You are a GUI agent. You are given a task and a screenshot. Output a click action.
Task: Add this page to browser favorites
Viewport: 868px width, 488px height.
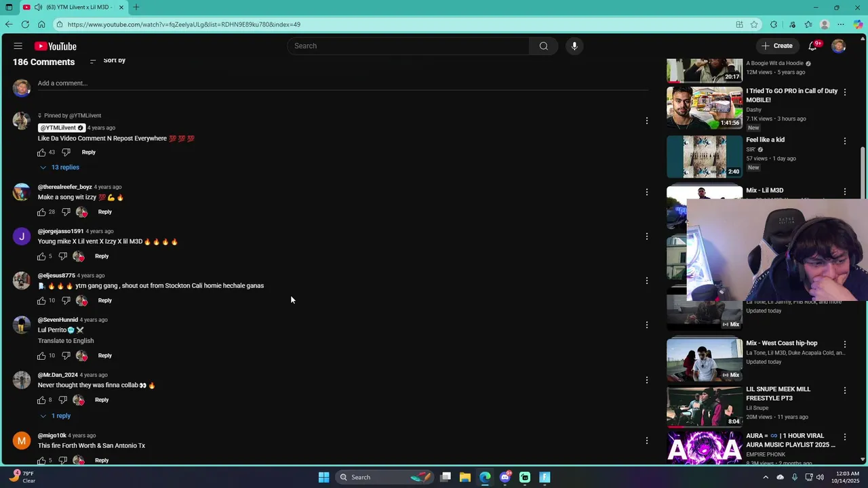coord(754,24)
